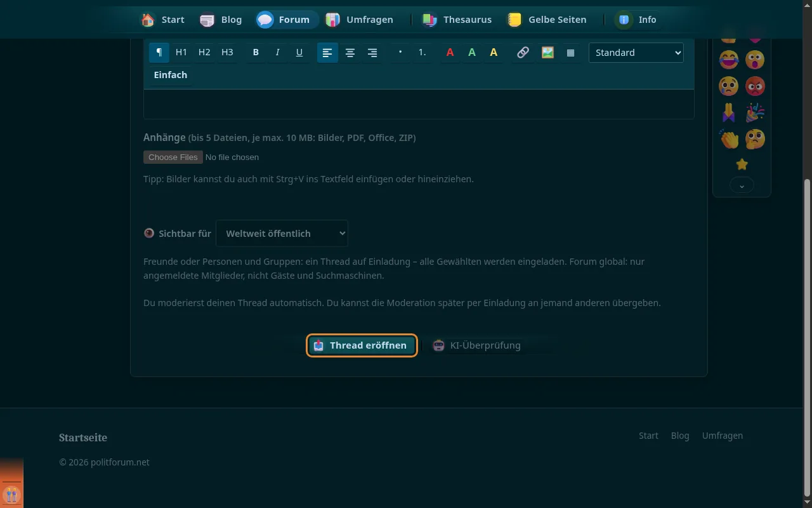The image size is (812, 508).
Task: Center-align the text
Action: 350,53
